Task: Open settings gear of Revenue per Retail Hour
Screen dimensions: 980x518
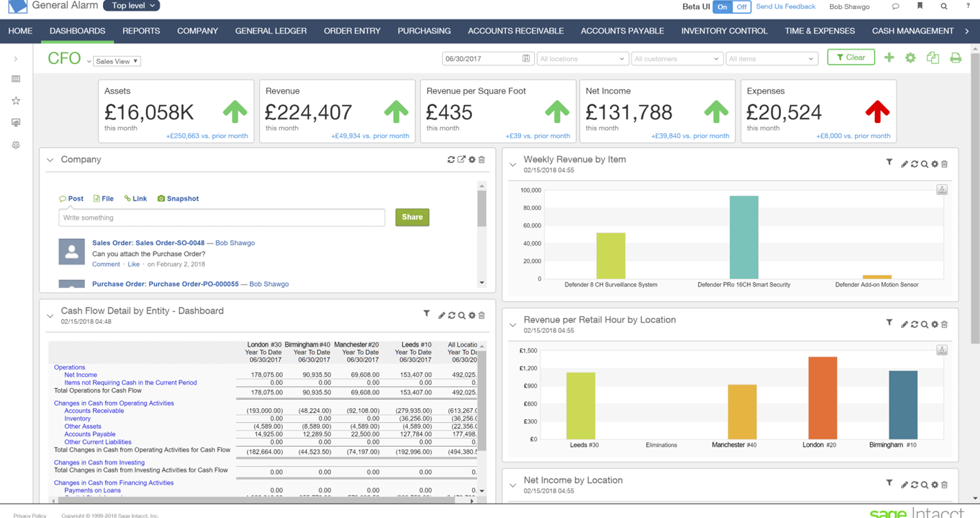Action: click(x=935, y=325)
